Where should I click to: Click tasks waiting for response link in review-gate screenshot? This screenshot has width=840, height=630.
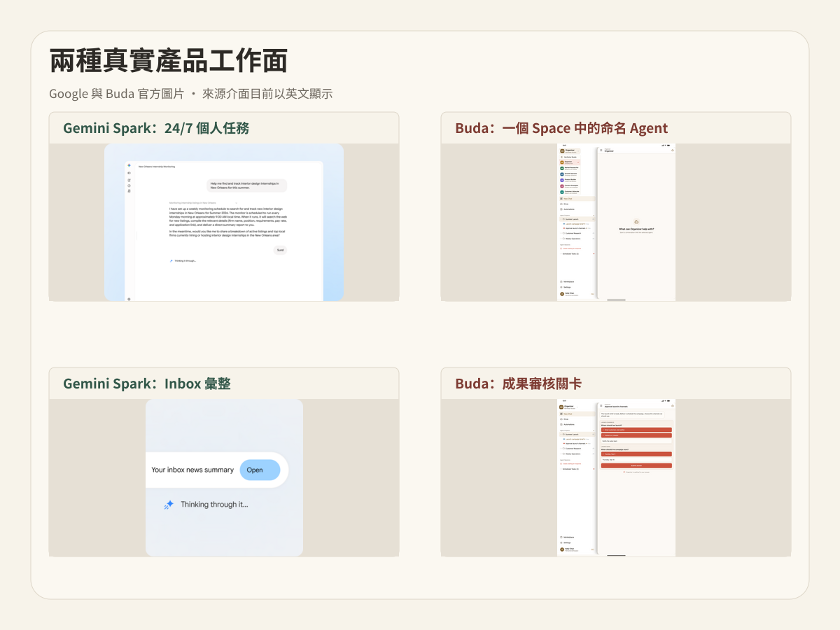click(572, 463)
